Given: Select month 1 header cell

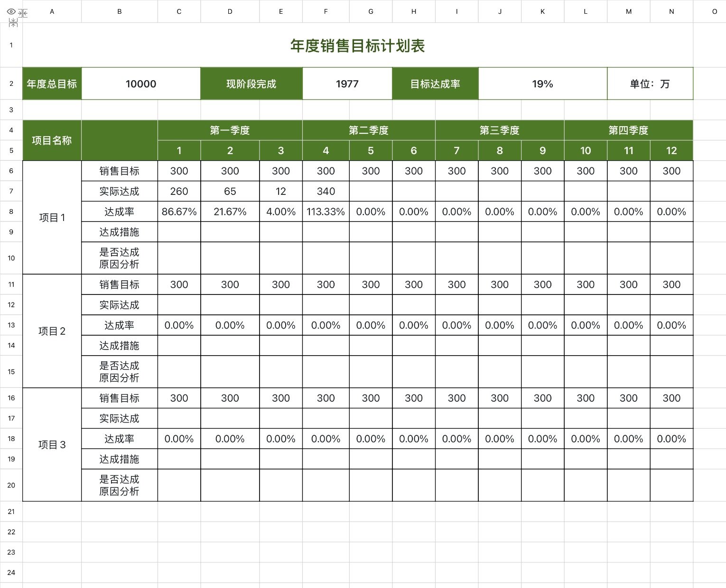Looking at the screenshot, I should point(179,150).
